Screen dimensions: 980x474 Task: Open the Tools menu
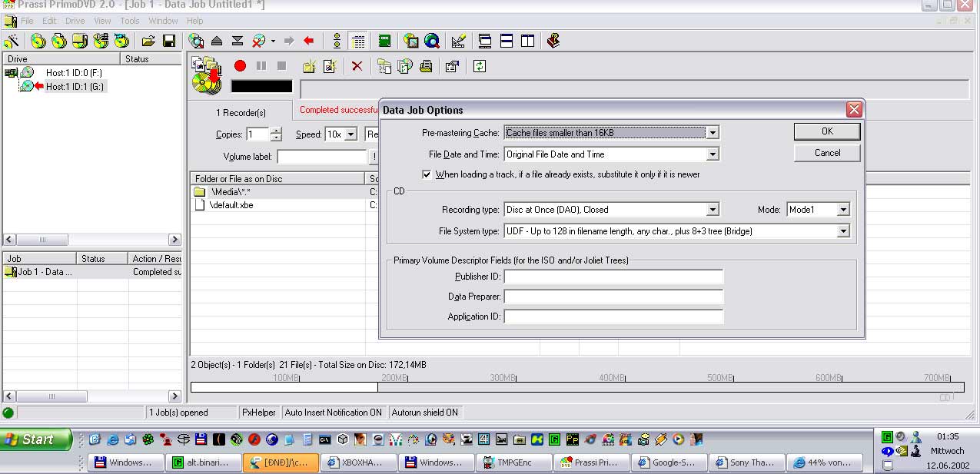pos(129,21)
